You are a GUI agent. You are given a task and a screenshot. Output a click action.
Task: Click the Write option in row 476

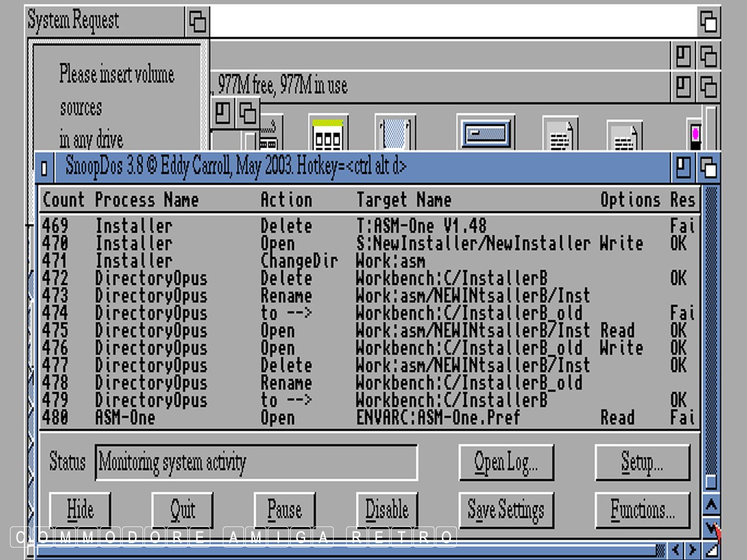622,348
